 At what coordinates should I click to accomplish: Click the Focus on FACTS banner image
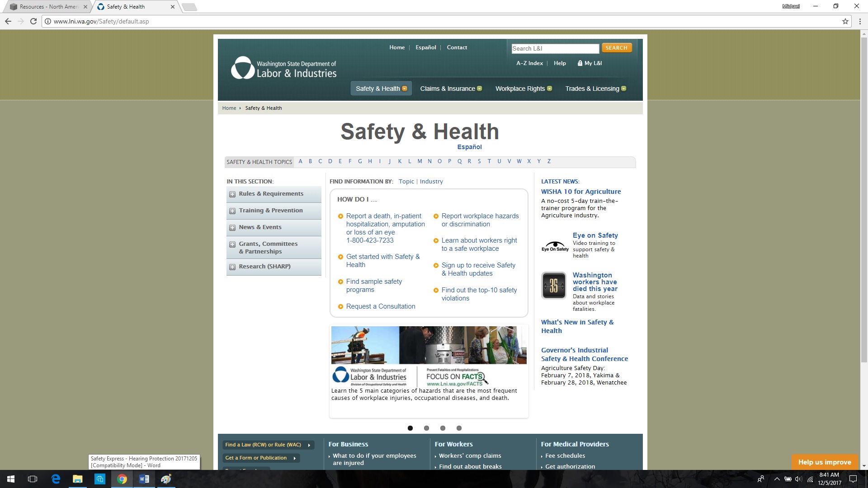(x=429, y=357)
